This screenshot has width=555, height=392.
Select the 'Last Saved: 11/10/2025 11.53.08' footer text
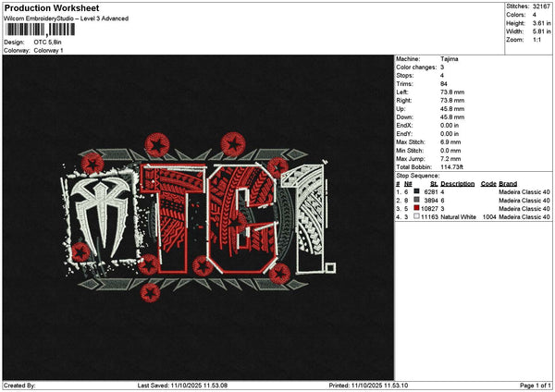click(x=182, y=386)
